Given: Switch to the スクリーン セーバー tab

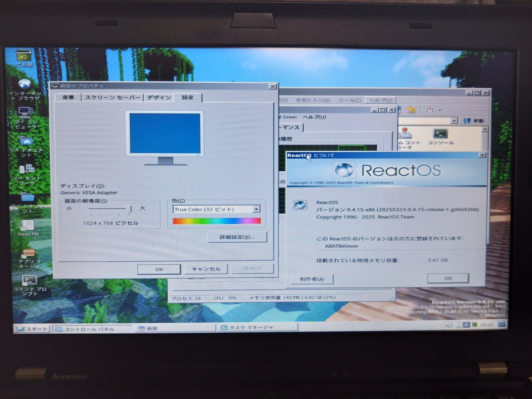Looking at the screenshot, I should click(113, 98).
